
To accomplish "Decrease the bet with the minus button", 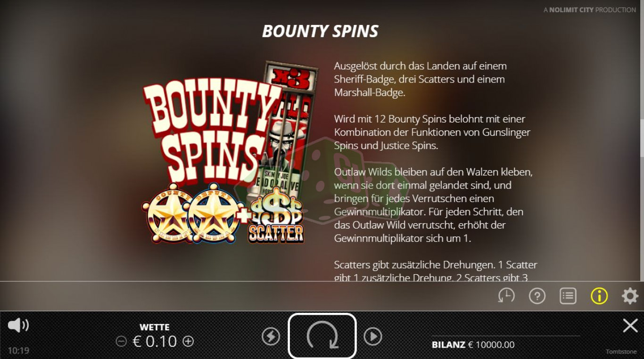I will pos(121,342).
